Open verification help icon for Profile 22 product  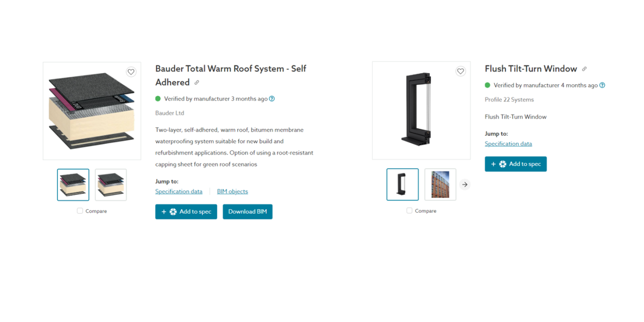602,85
